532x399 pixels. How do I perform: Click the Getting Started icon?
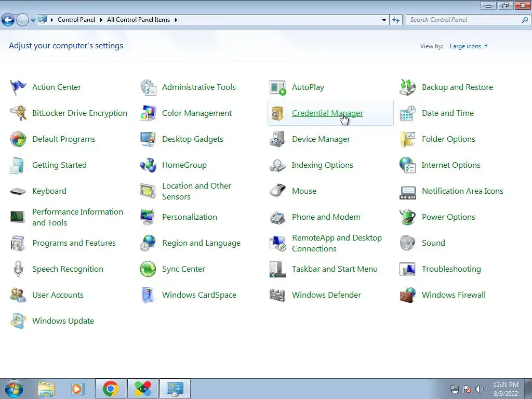point(17,165)
